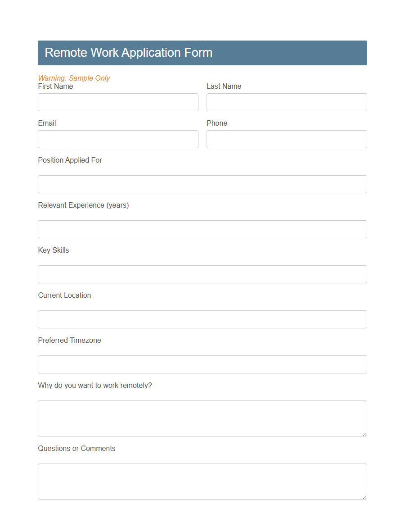
Task: Select the Questions or Comments text area
Action: pyautogui.click(x=202, y=481)
